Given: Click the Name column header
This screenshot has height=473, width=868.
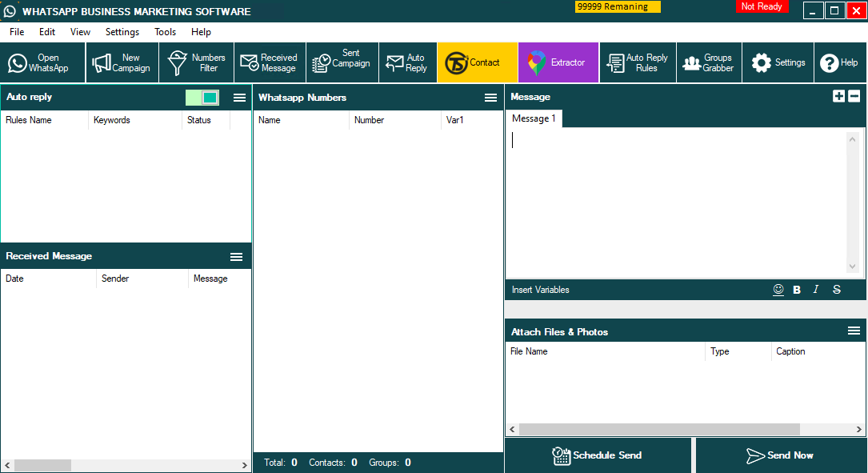Looking at the screenshot, I should pos(301,120).
